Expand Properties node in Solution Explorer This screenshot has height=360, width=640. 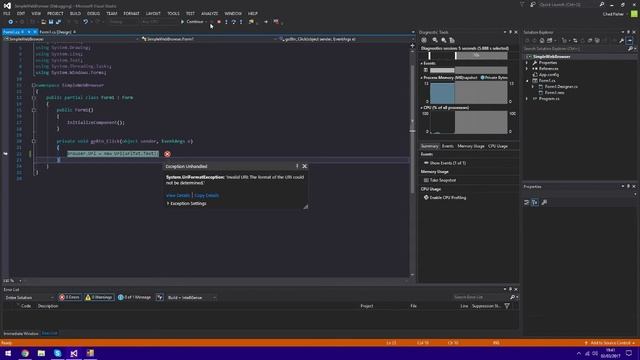click(x=527, y=63)
